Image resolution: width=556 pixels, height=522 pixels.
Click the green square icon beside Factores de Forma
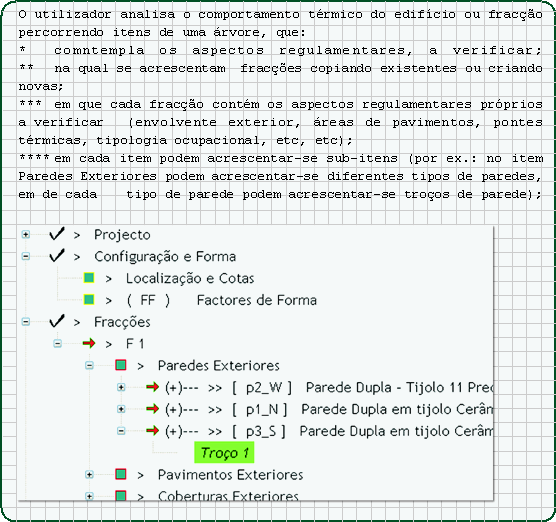click(x=89, y=300)
